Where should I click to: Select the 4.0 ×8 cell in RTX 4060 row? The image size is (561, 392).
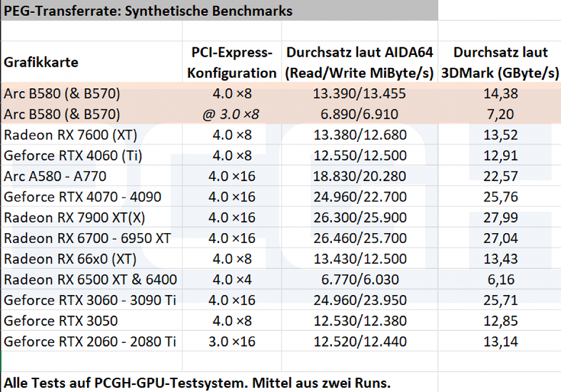click(x=232, y=155)
